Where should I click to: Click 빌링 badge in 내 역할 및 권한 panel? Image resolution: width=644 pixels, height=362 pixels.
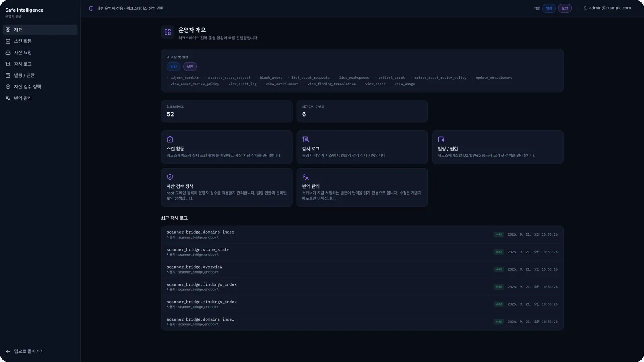[173, 67]
